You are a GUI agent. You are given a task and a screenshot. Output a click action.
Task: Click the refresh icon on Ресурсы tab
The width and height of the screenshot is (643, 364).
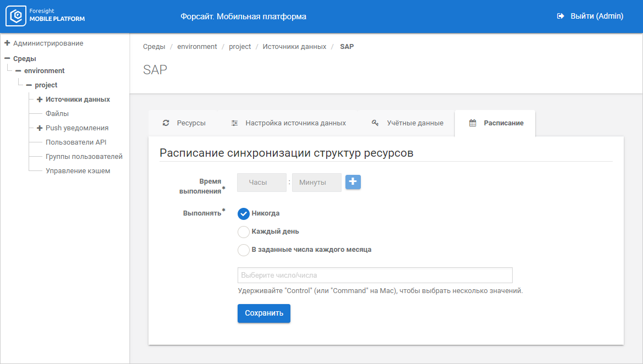(x=166, y=123)
